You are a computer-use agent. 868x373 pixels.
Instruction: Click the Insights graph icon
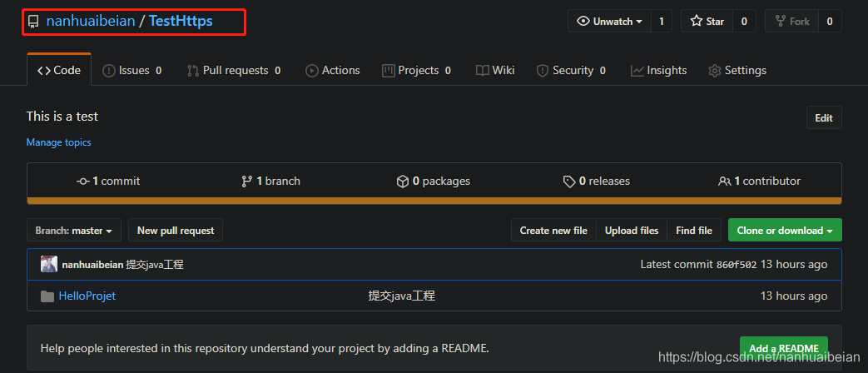point(637,70)
